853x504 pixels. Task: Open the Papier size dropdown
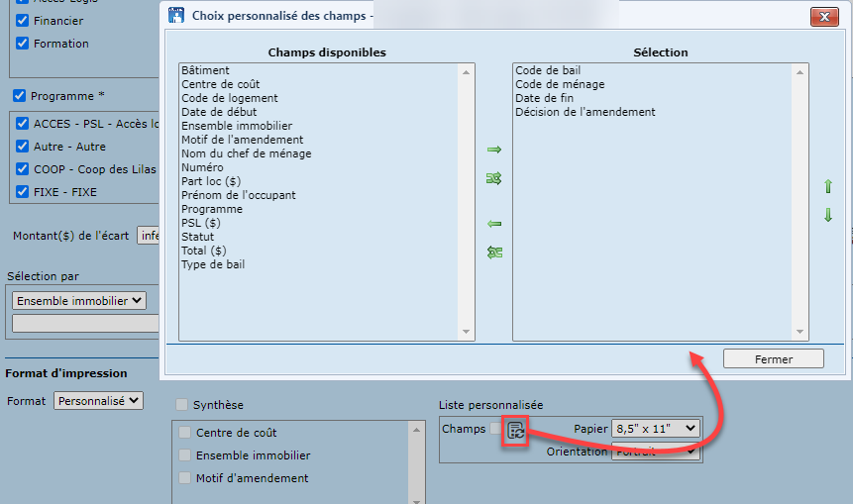coord(656,429)
